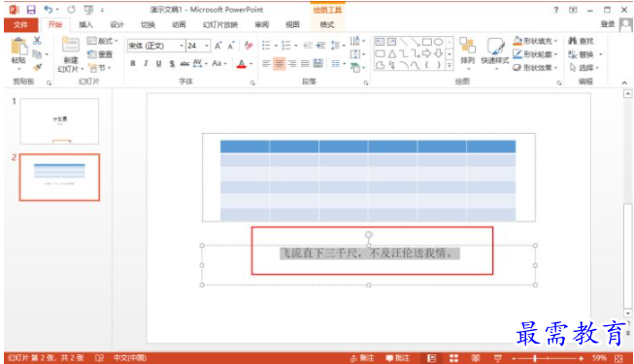Image resolution: width=634 pixels, height=364 pixels.
Task: Fit slide to current window icon
Action: click(x=618, y=358)
